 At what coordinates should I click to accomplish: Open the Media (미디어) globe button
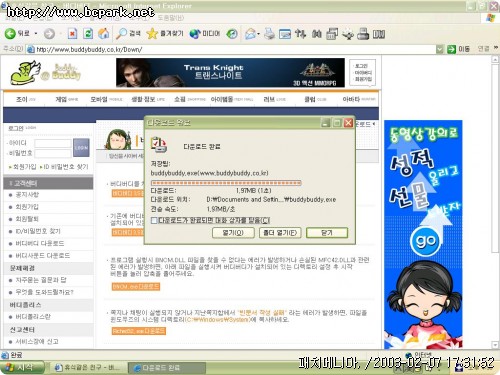pos(205,33)
